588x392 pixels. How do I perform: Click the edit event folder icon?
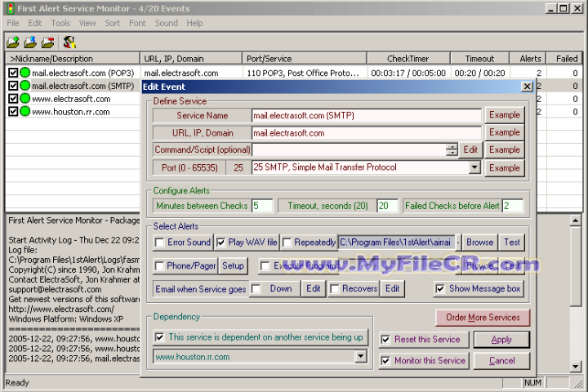(x=30, y=42)
